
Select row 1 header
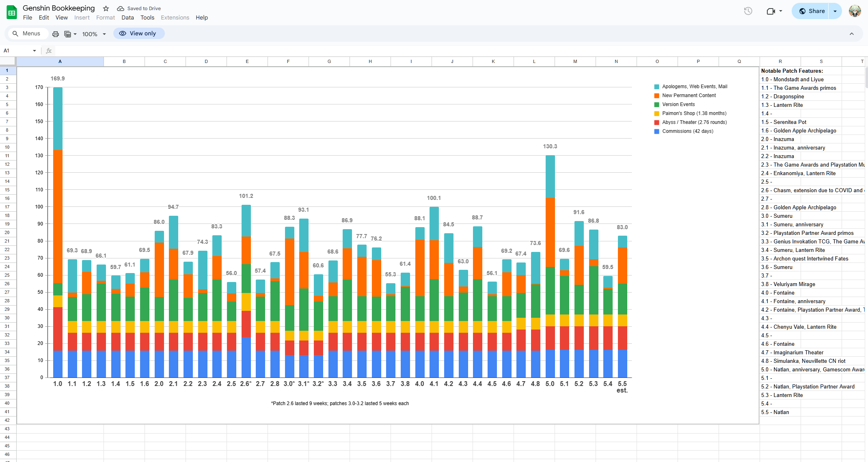[x=8, y=70]
